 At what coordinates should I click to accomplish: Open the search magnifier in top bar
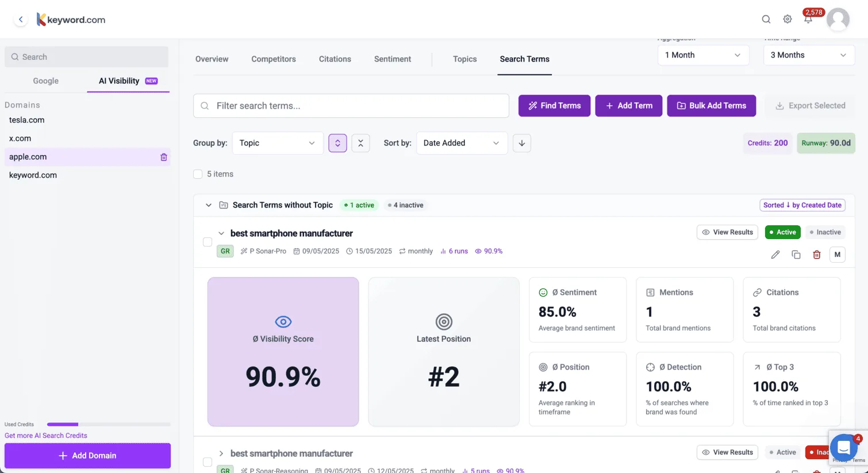[766, 18]
